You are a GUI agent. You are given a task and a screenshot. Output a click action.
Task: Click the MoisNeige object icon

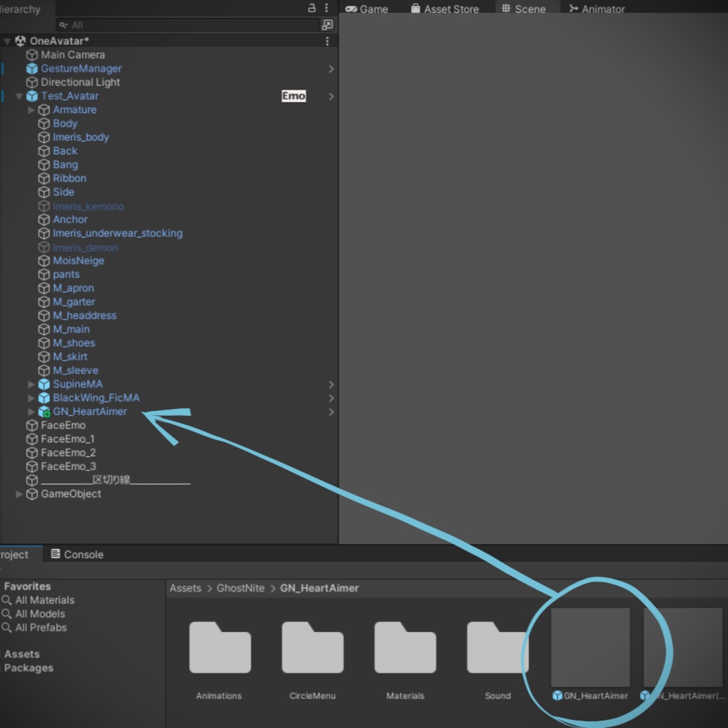(x=44, y=261)
